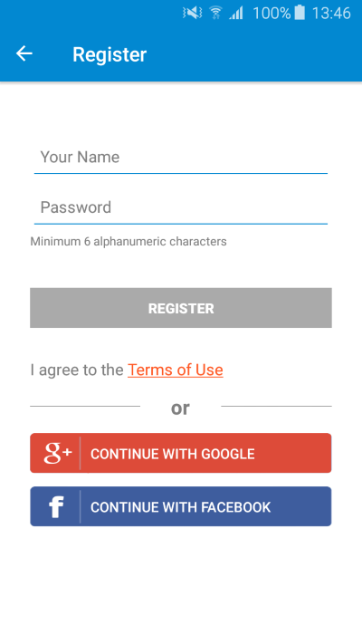Tap the 100% battery percentage text
362x644 pixels.
[271, 14]
